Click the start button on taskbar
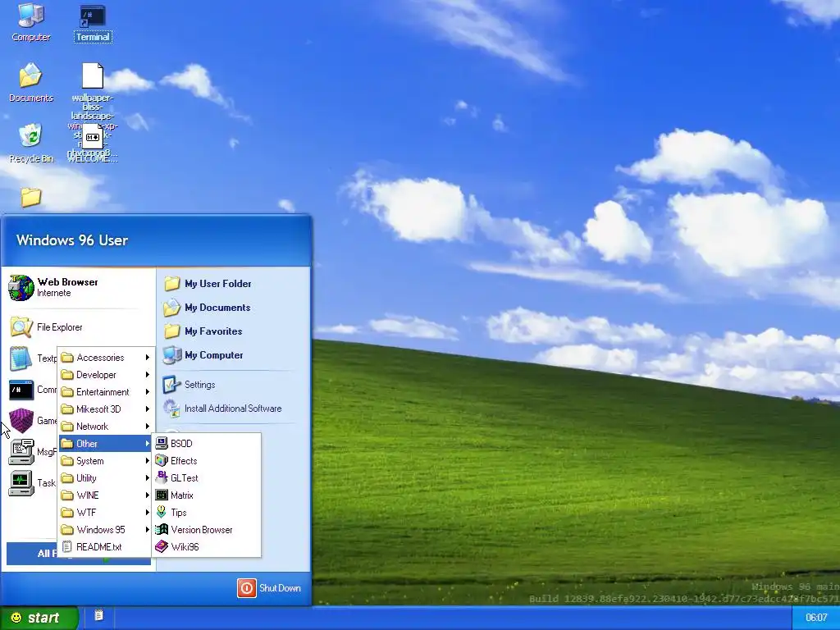This screenshot has width=840, height=630. [39, 618]
